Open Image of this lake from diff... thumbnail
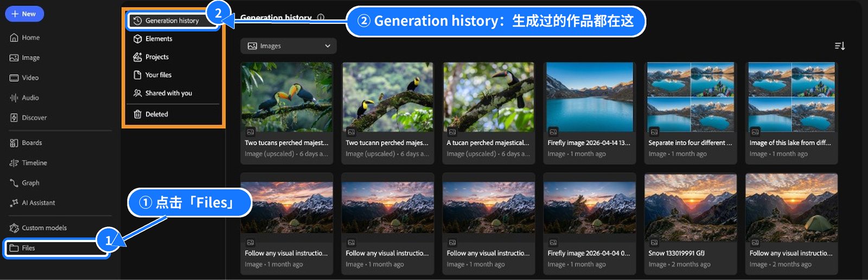 [792, 97]
